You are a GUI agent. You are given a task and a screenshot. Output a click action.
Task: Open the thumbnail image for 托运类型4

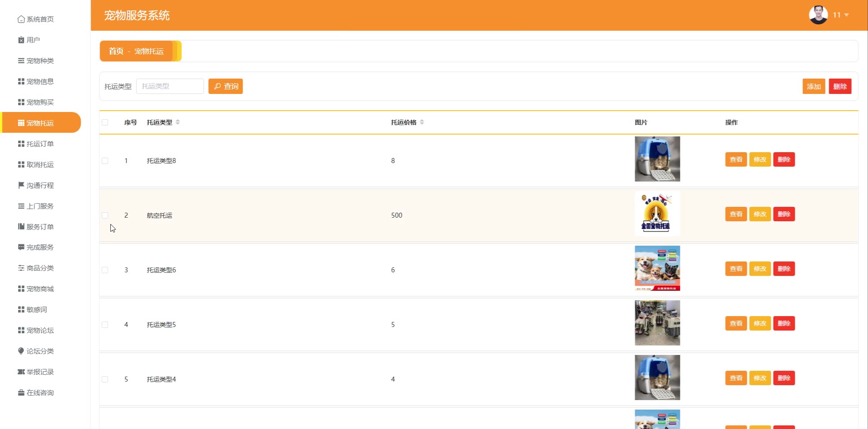(657, 378)
